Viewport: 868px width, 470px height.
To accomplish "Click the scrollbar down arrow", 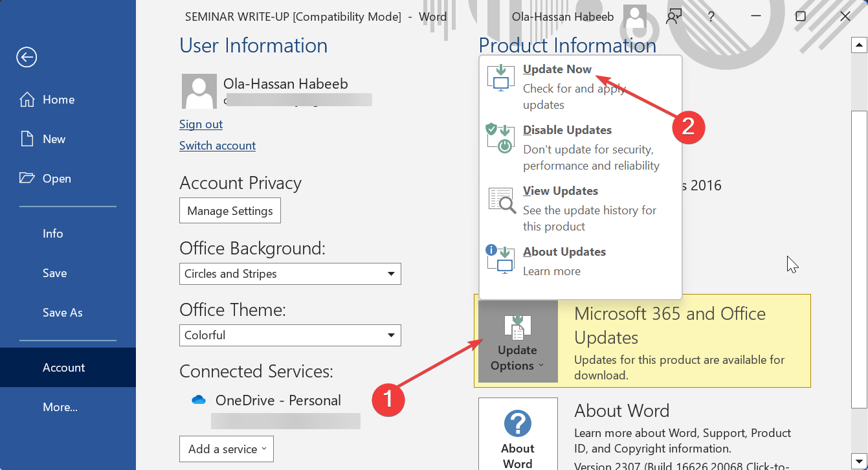I will click(859, 458).
